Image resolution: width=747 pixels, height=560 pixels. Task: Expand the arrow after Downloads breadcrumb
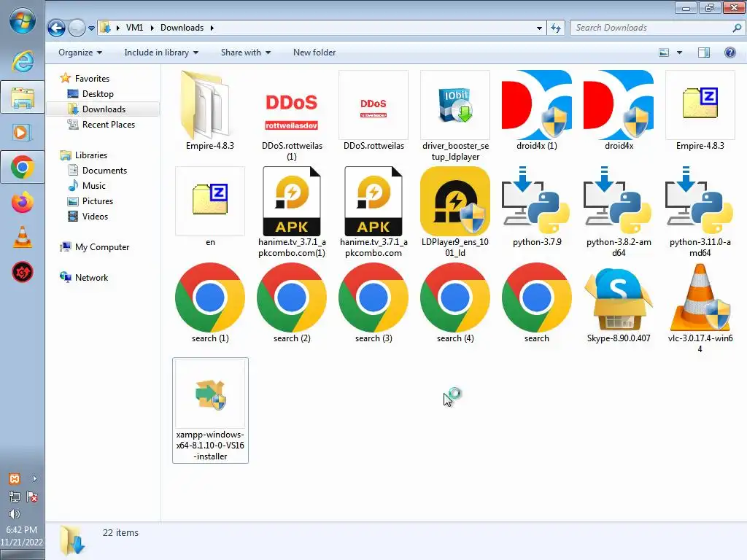212,28
